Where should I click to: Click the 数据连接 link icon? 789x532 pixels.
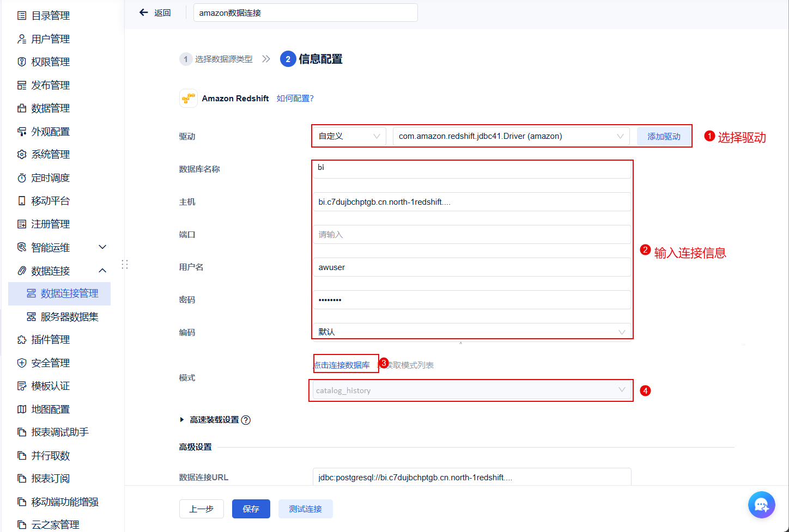(x=22, y=271)
